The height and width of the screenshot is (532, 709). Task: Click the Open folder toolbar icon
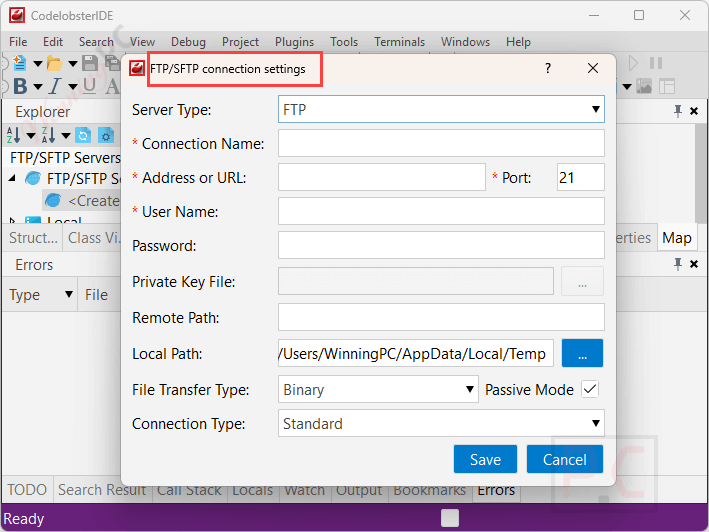tap(54, 63)
